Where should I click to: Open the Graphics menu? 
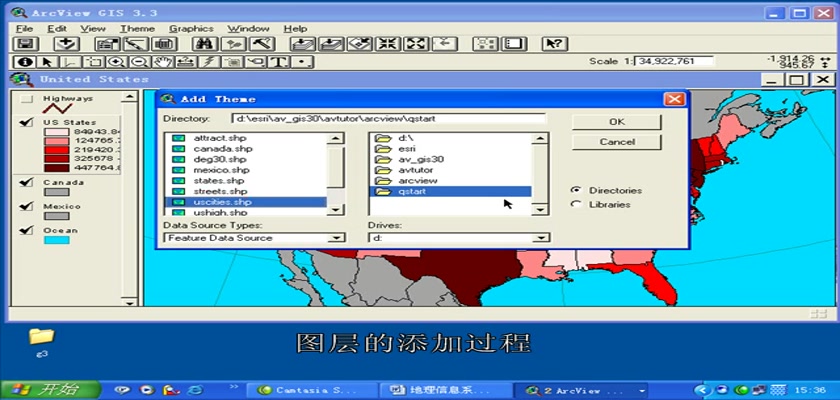(x=191, y=28)
